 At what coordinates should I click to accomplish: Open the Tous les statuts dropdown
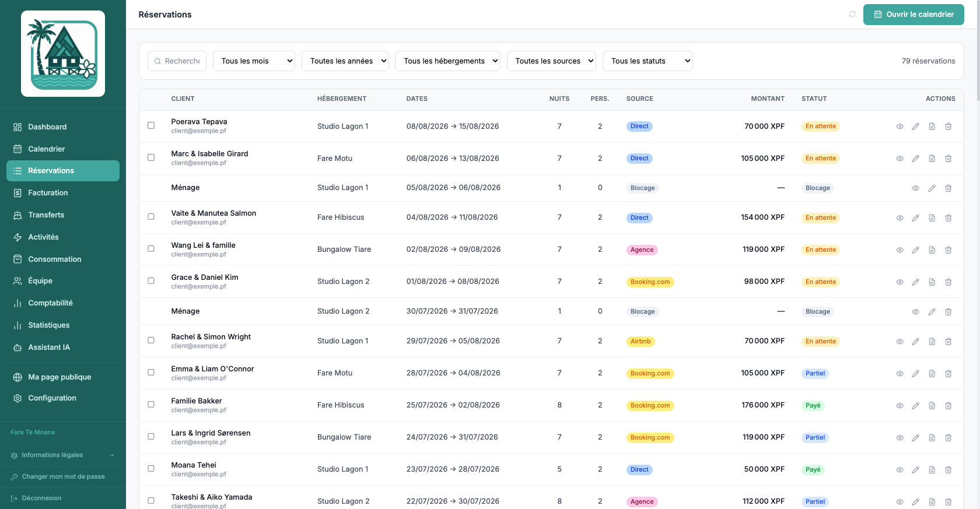point(647,61)
